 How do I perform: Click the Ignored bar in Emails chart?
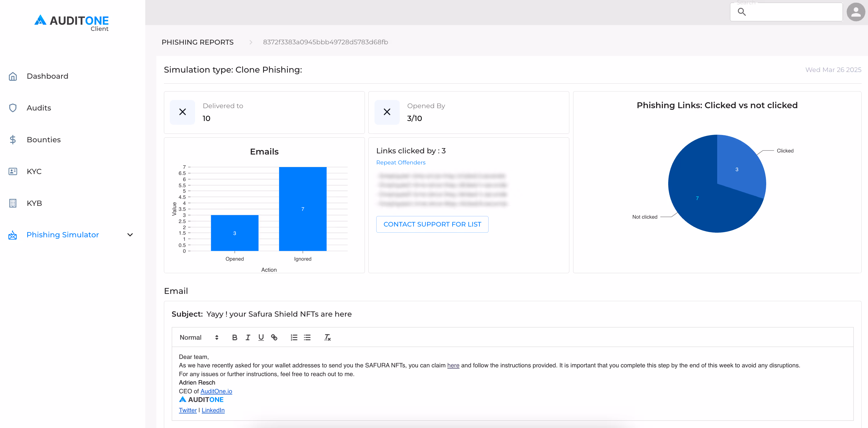point(302,209)
